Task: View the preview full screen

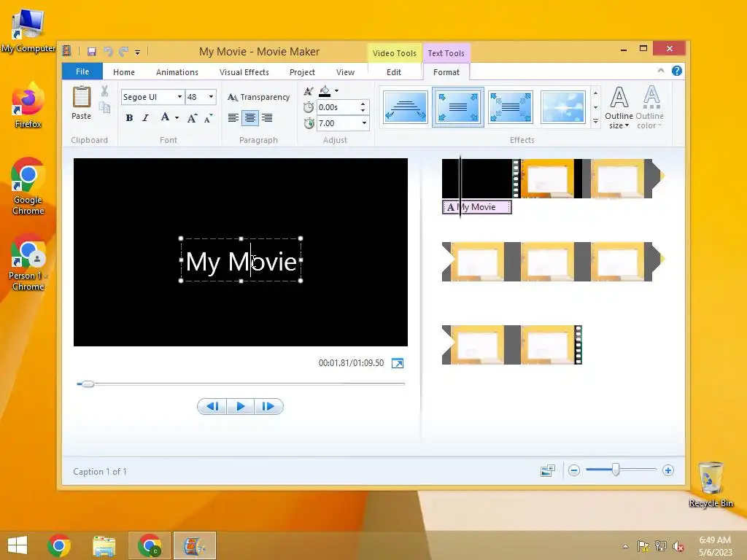Action: pyautogui.click(x=398, y=363)
